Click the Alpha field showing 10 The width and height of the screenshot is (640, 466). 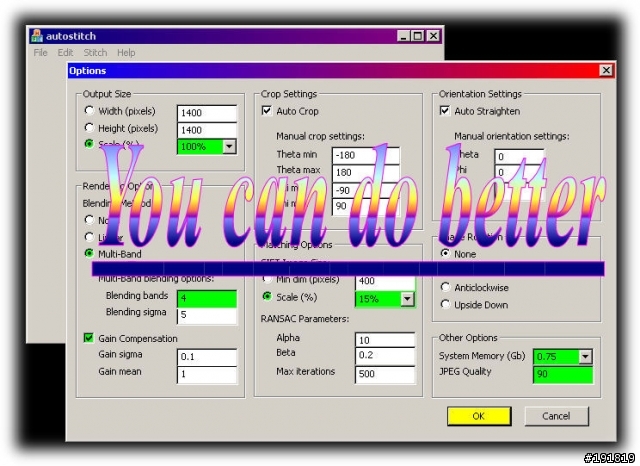pyautogui.click(x=385, y=340)
